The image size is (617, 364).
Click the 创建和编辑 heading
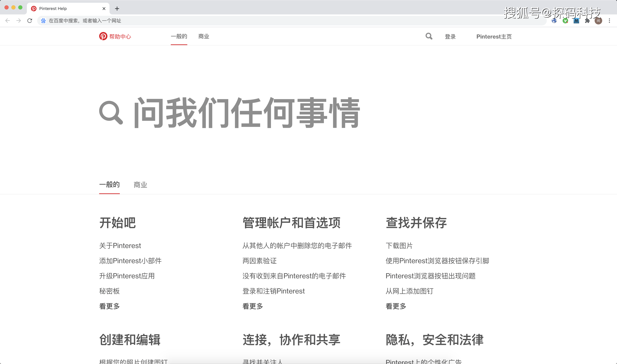130,340
